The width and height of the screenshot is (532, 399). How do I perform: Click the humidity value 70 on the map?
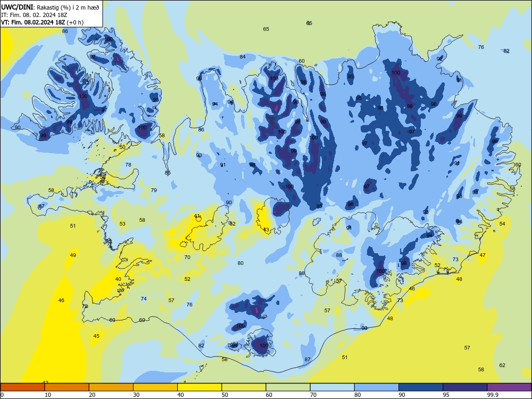click(x=187, y=257)
